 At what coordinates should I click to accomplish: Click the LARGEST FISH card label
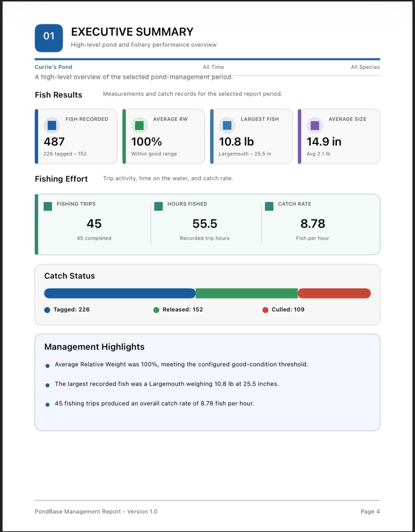[x=260, y=119]
